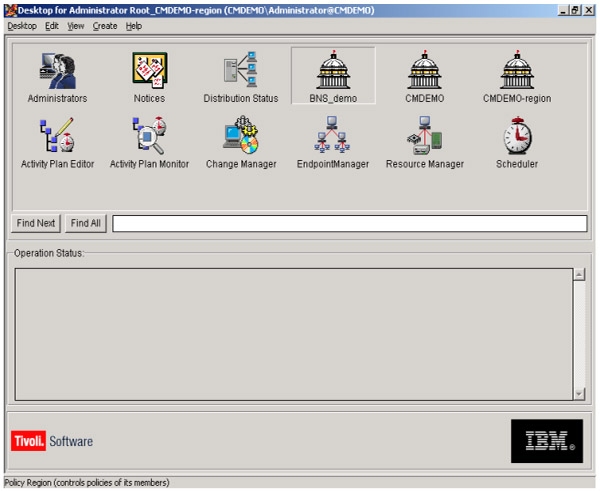Select the BNS_demo policy region icon
Viewport: 600px width, 491px height.
[332, 71]
